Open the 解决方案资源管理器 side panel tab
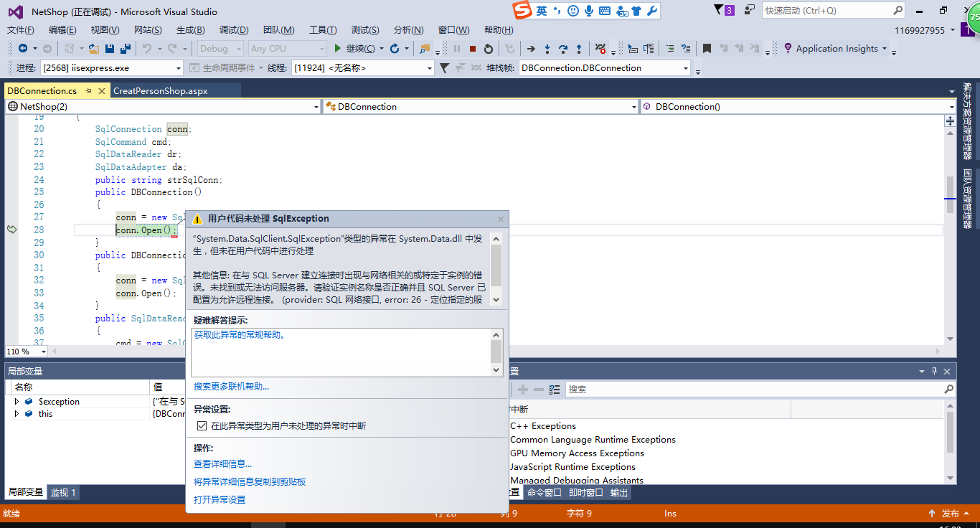Viewport: 980px width, 528px height. pos(967,121)
